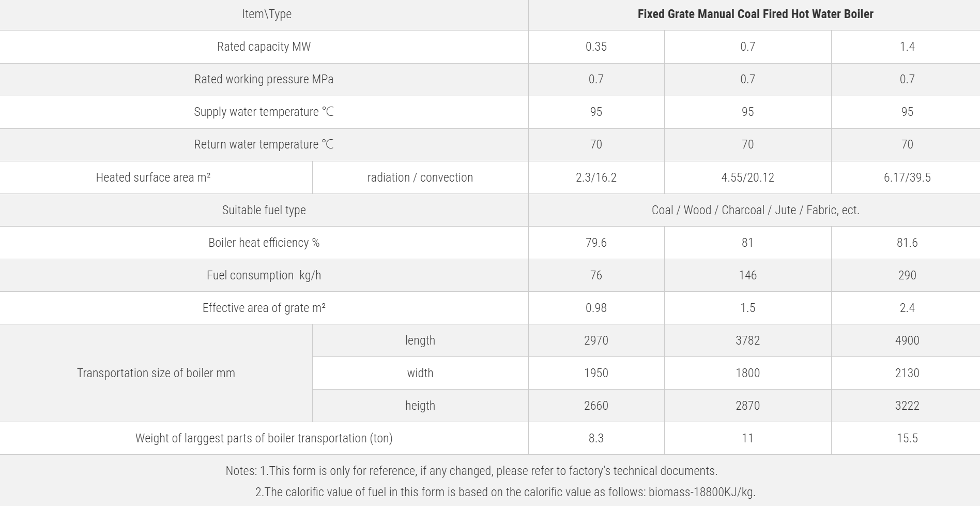Select the 4.55/20.12 heated surface value
Screen dimensions: 980x506
tap(747, 177)
